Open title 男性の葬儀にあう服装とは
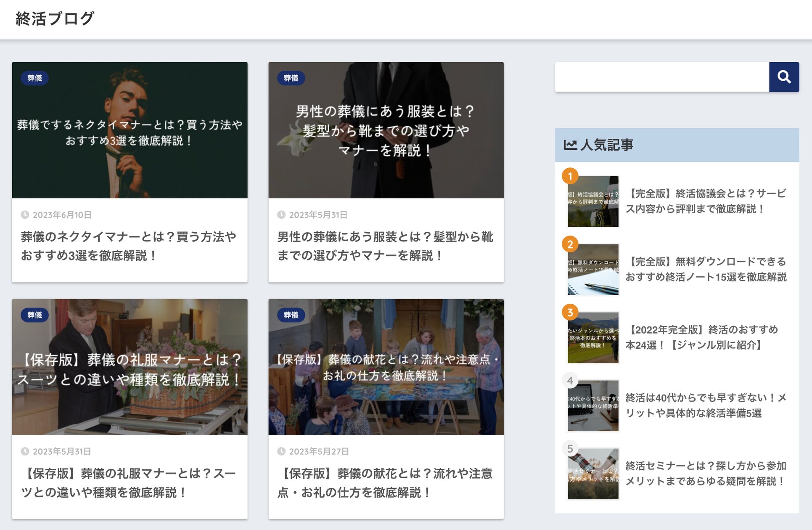 [385, 246]
